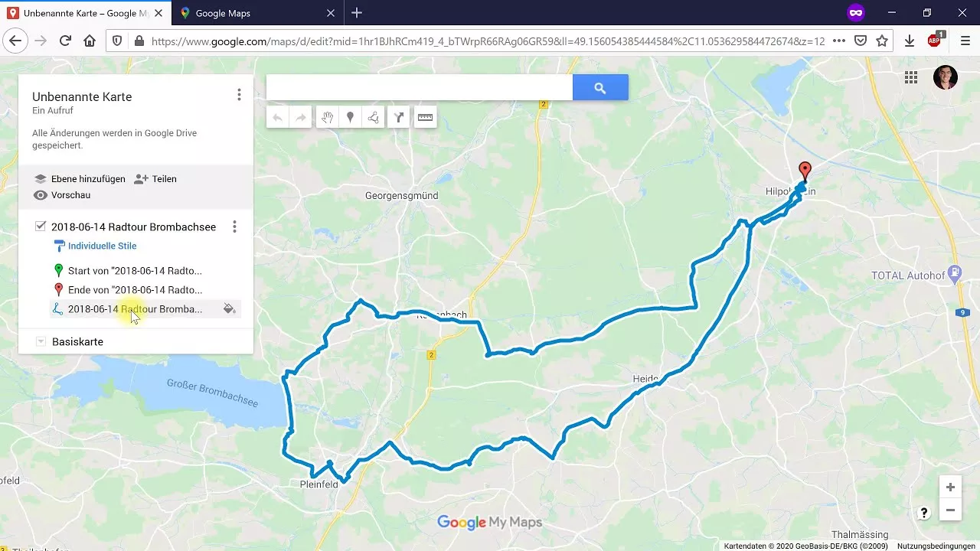Open the paint bucket style icon beside the route
The width and height of the screenshot is (980, 551).
click(x=229, y=308)
